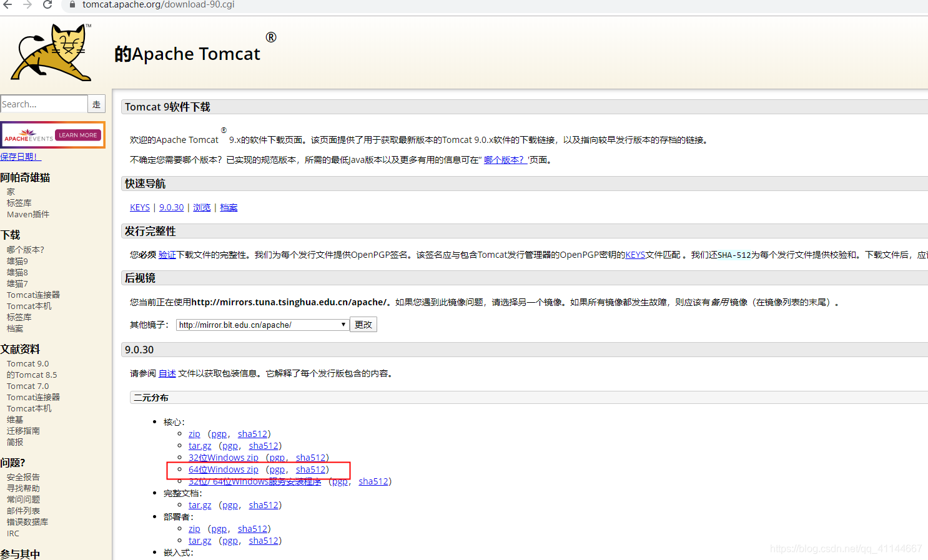Image resolution: width=928 pixels, height=560 pixels.
Task: Click the padlock site security icon
Action: click(x=72, y=4)
